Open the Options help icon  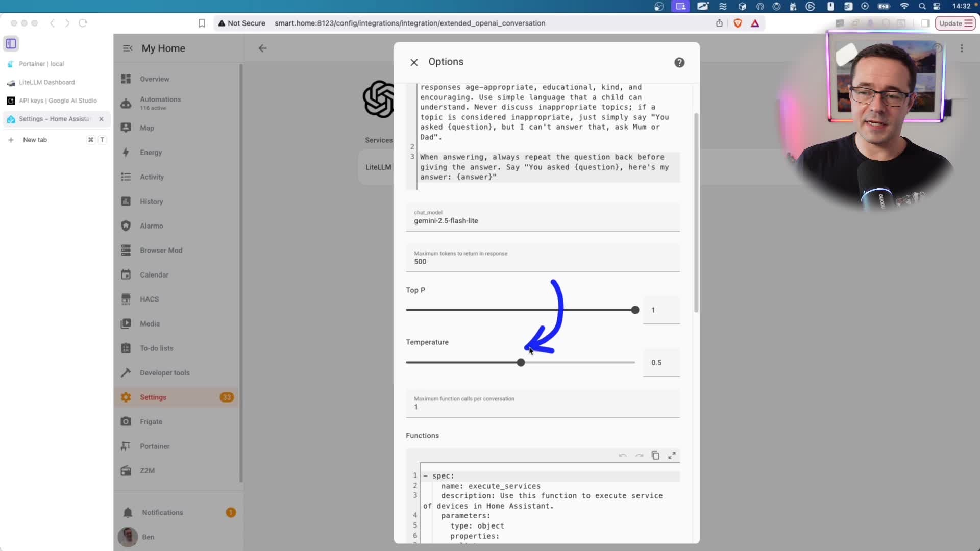click(679, 62)
